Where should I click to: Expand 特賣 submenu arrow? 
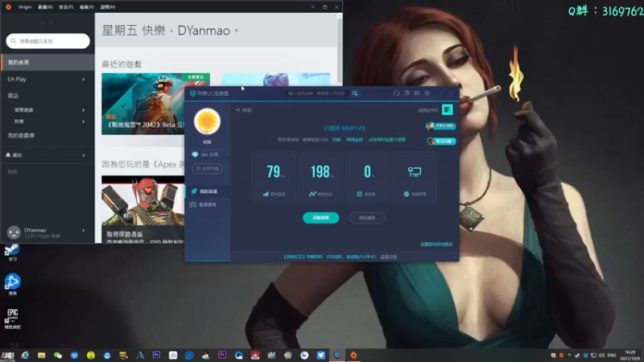84,121
